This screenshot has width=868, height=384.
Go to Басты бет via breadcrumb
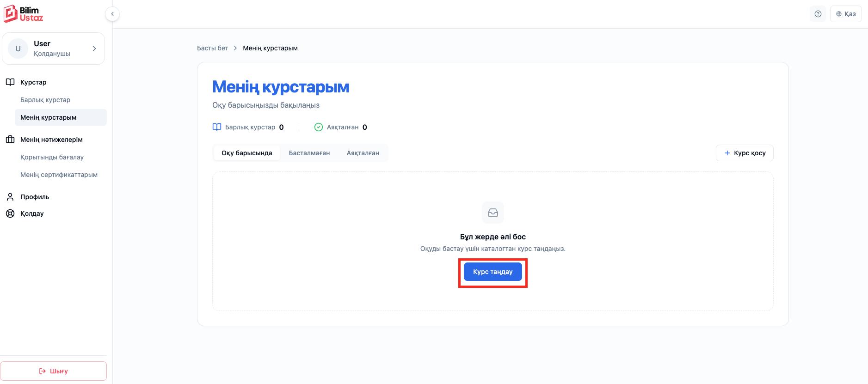tap(212, 48)
